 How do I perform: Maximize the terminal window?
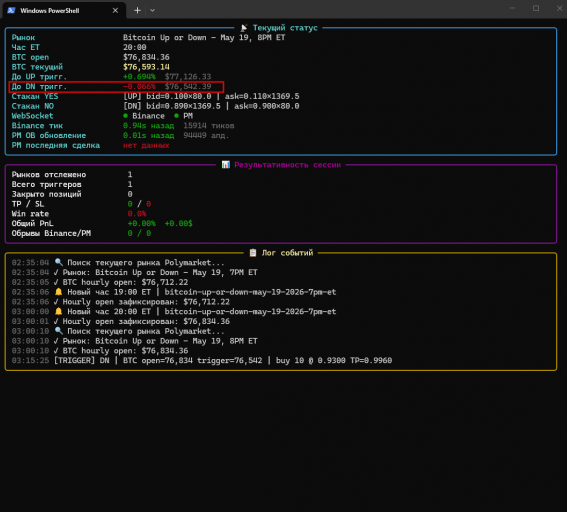(536, 8)
